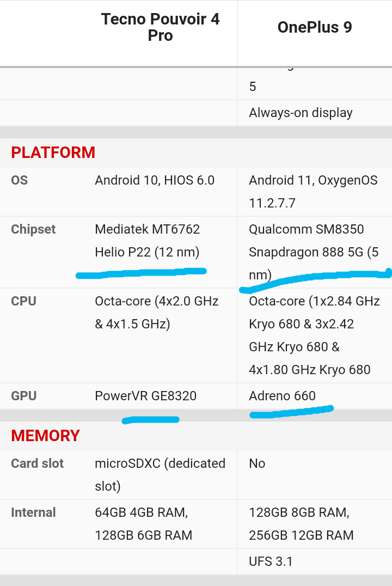
Task: Tap the Tecno Pouvoir 4 Pro header
Action: pos(160,27)
